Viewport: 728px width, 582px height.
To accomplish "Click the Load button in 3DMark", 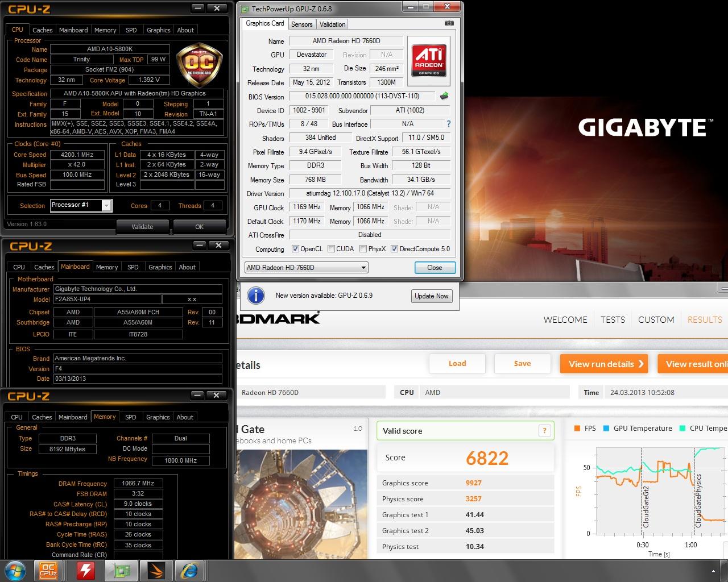I will click(x=457, y=364).
